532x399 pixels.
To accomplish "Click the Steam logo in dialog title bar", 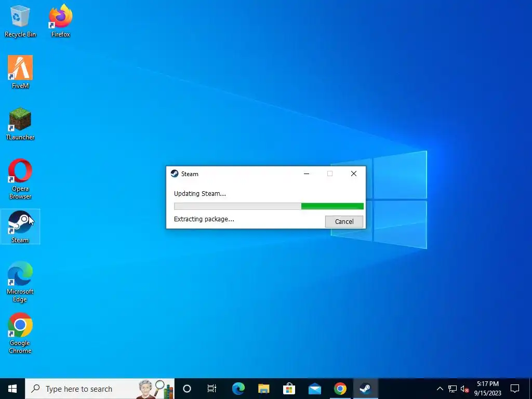I will (x=175, y=174).
